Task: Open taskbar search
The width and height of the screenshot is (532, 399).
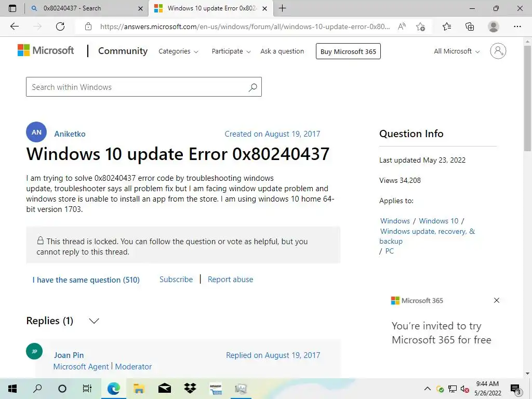Action: (37, 389)
